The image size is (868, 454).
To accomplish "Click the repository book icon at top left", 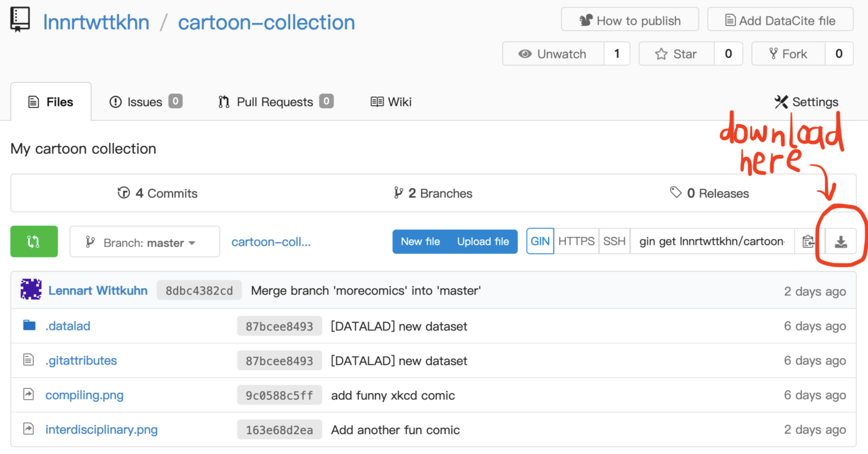I will point(20,20).
